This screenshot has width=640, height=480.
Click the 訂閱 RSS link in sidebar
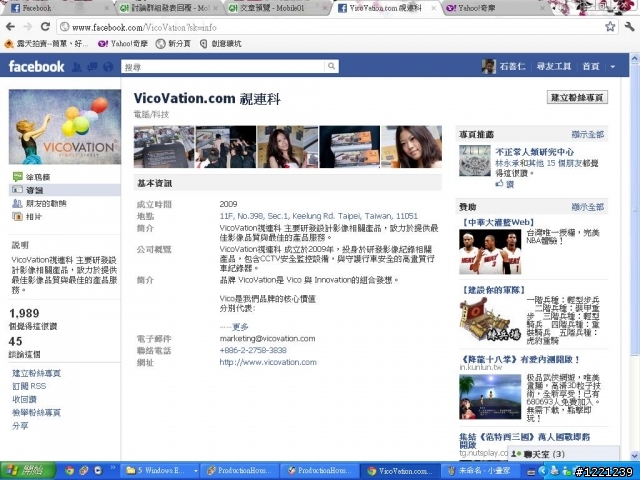pos(29,386)
